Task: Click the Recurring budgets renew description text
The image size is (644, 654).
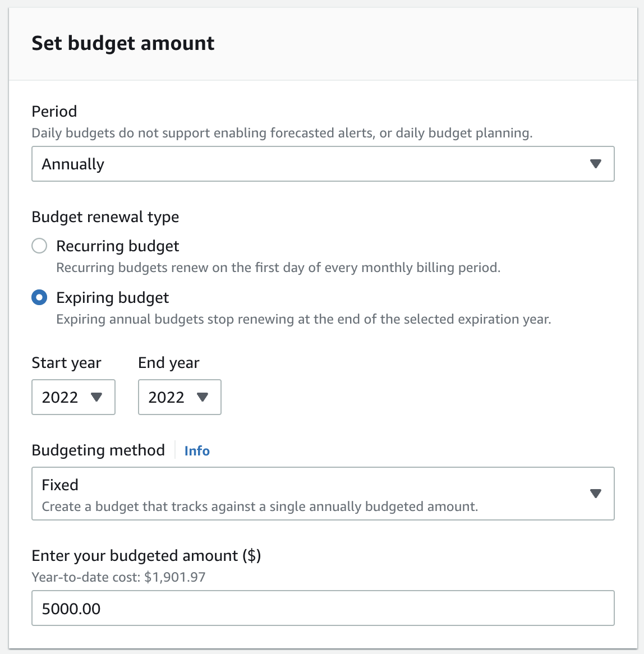Action: coord(278,268)
